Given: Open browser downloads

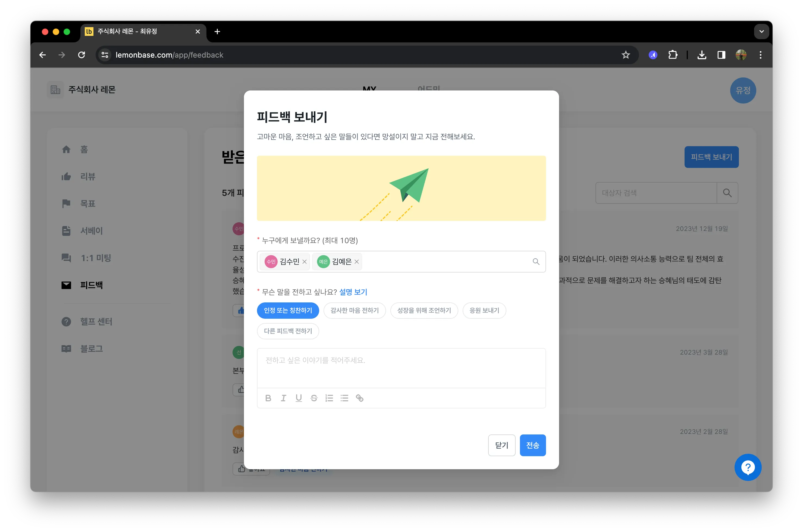Looking at the screenshot, I should pyautogui.click(x=702, y=55).
